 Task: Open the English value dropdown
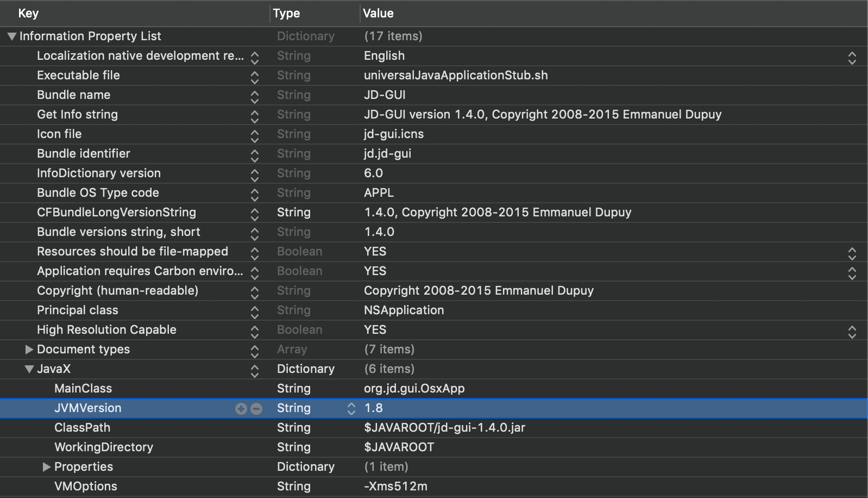pos(852,58)
